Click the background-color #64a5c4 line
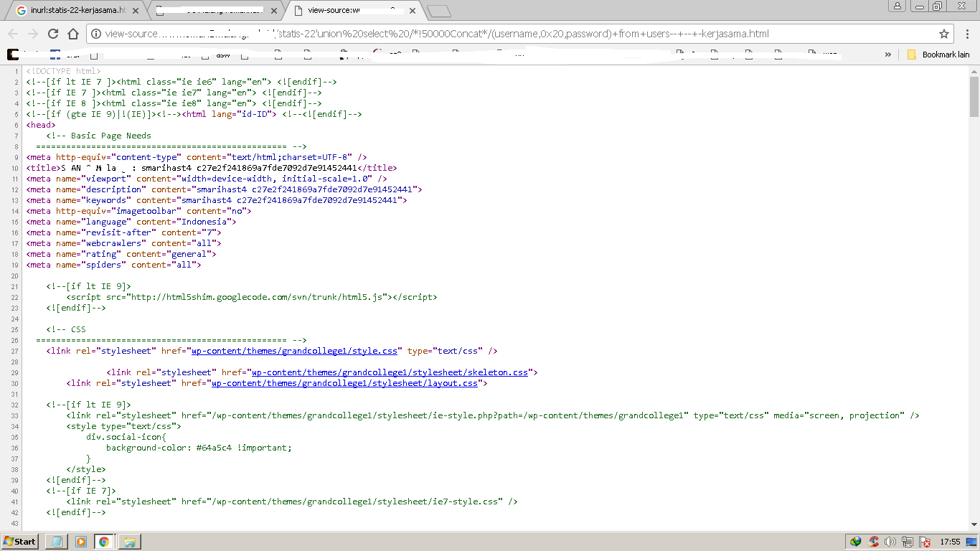The height and width of the screenshot is (551, 980). pyautogui.click(x=199, y=448)
